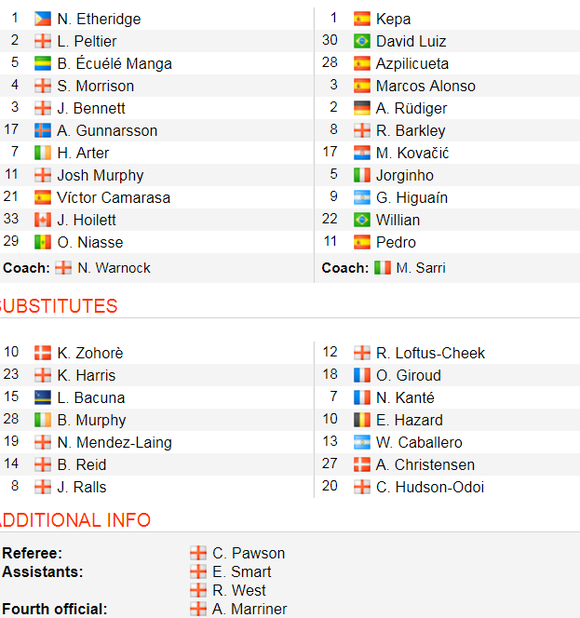Viewport: 580px width, 618px height.
Task: Click the Croatia flag beside M. Kovačić
Action: point(362,153)
